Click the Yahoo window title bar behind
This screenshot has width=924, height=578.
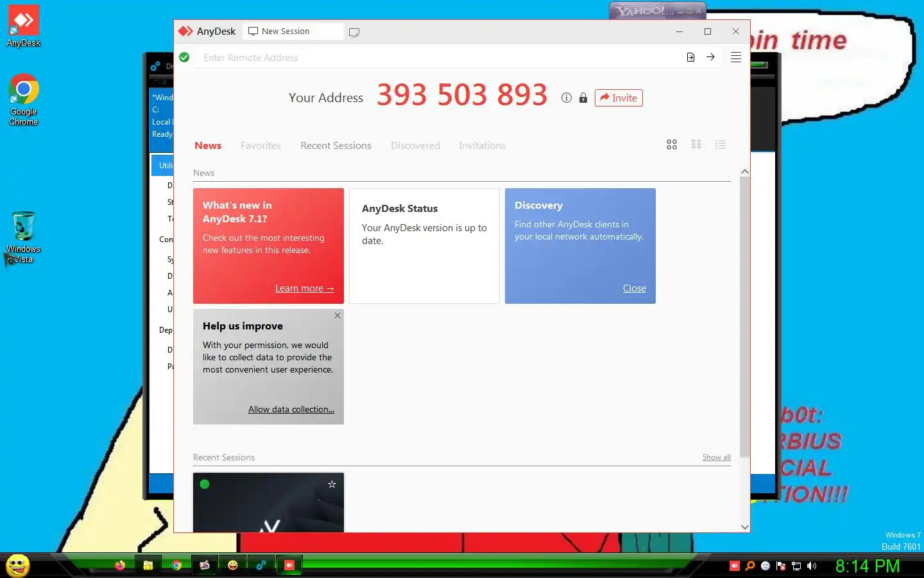(x=658, y=10)
